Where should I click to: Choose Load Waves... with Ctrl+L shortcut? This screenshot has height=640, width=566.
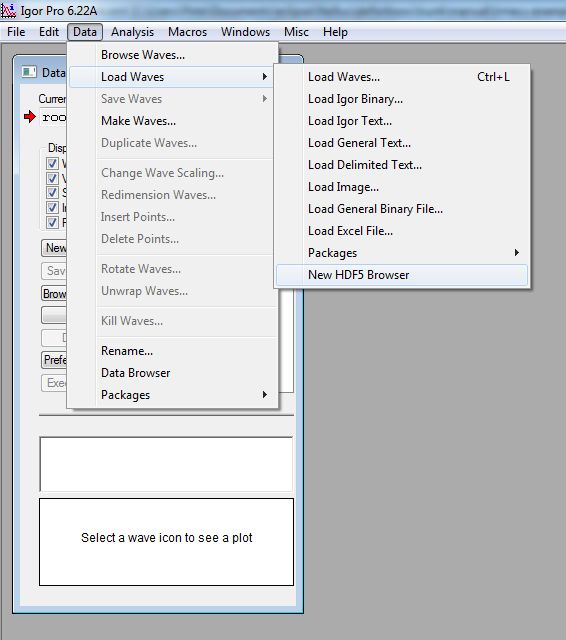click(402, 77)
